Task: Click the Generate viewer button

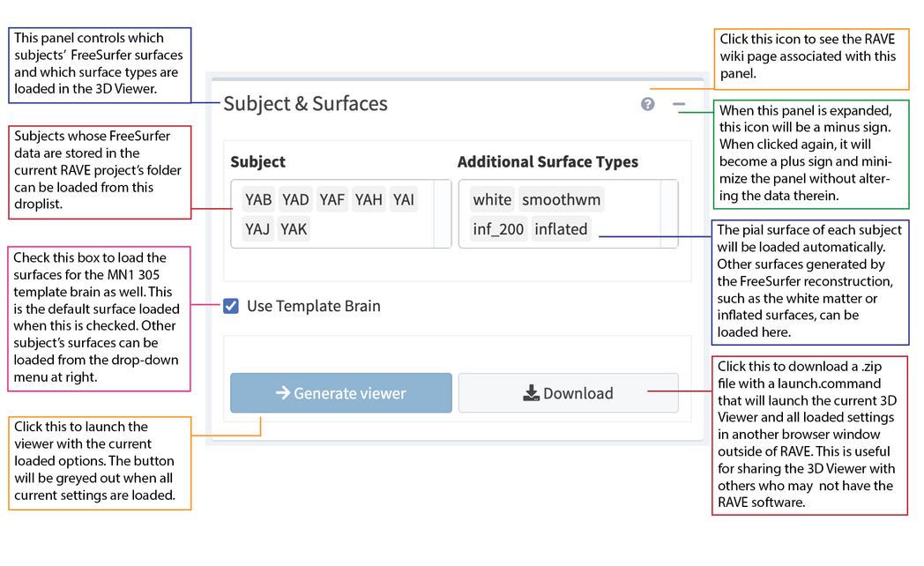Action: pyautogui.click(x=341, y=393)
